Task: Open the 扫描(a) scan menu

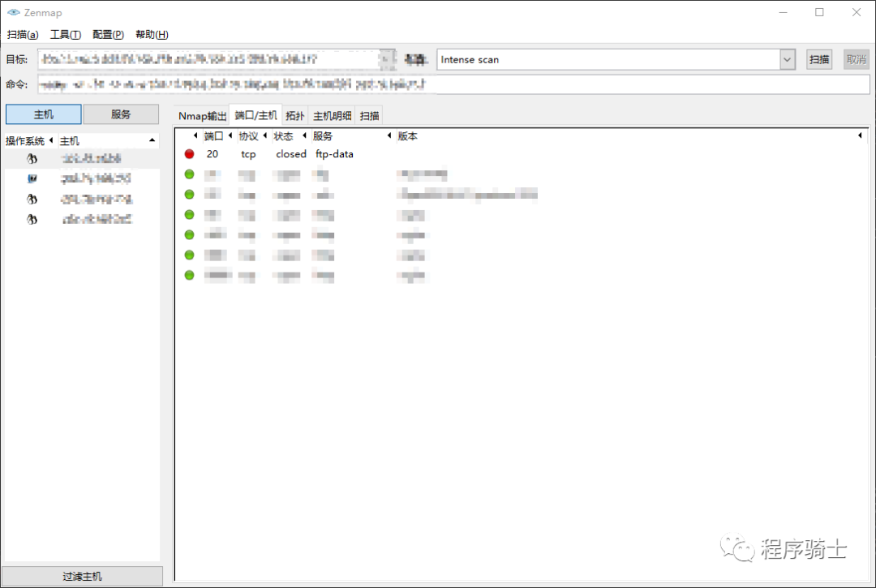Action: [x=23, y=35]
